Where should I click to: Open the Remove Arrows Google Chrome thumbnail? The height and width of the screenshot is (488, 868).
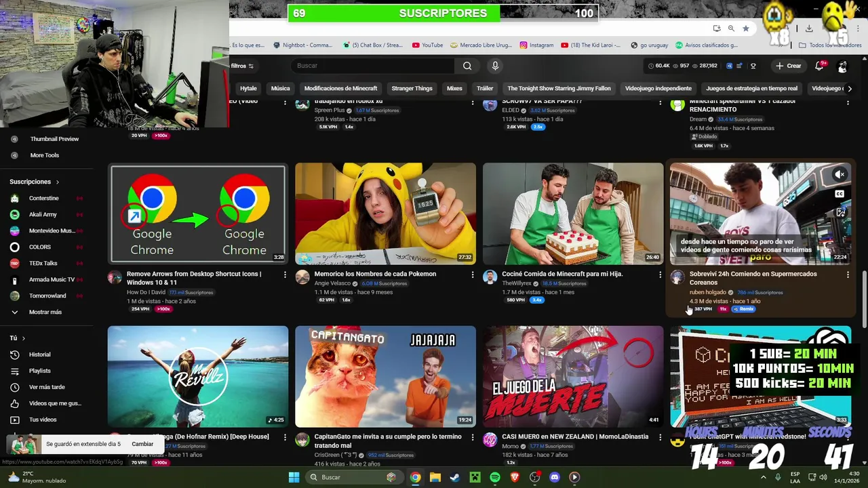[x=198, y=213]
